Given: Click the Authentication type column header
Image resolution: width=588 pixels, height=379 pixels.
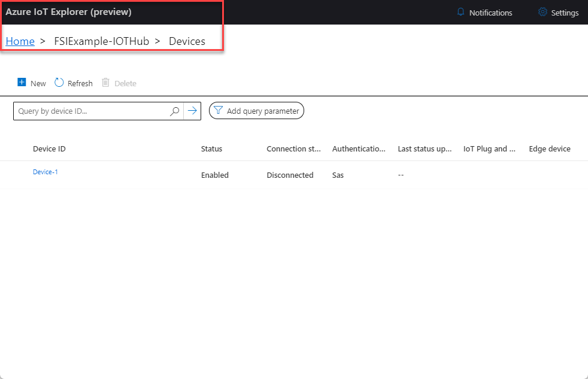Looking at the screenshot, I should point(359,148).
